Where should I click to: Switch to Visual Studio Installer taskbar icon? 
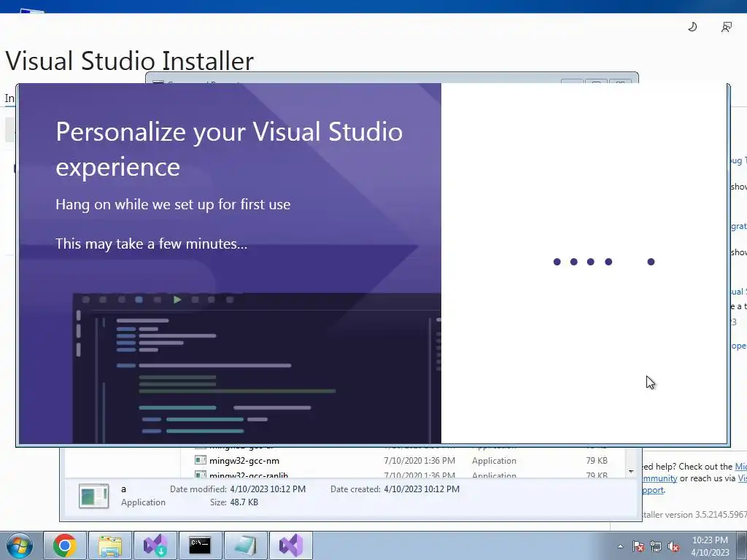click(155, 545)
